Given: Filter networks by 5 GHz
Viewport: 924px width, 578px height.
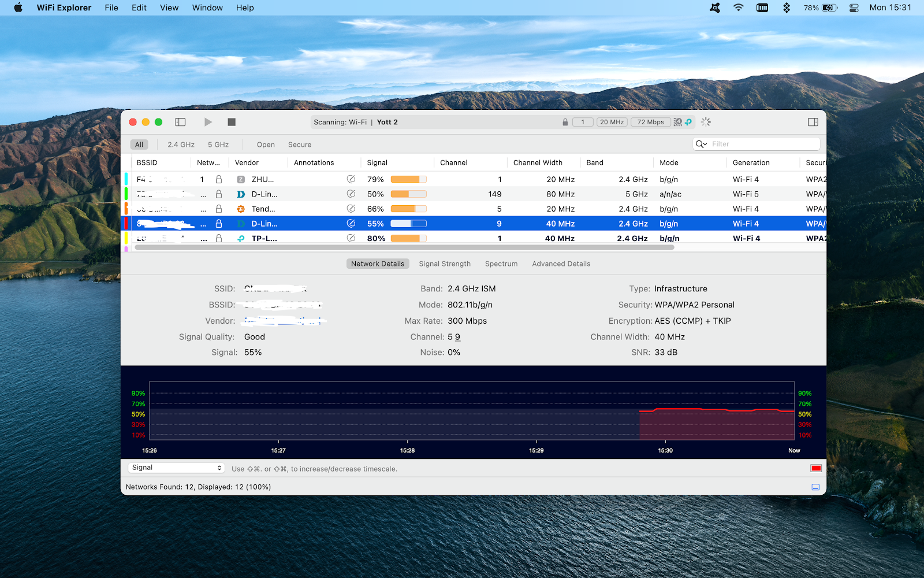Looking at the screenshot, I should point(218,144).
